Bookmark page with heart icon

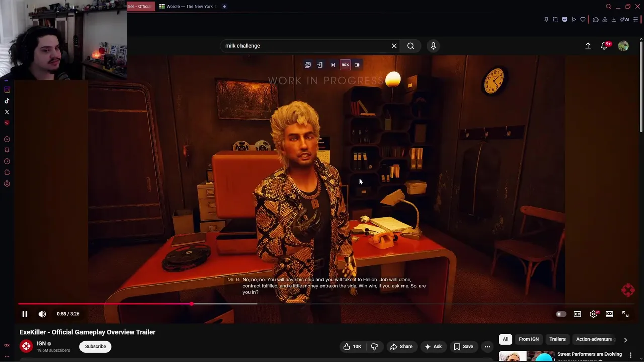[x=583, y=20]
